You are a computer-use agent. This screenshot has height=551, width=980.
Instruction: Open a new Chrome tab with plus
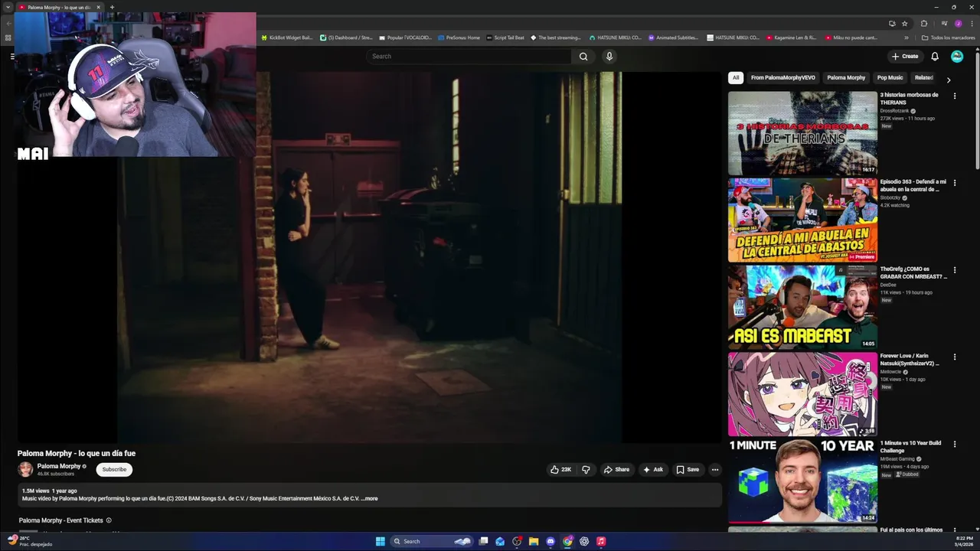pos(112,7)
